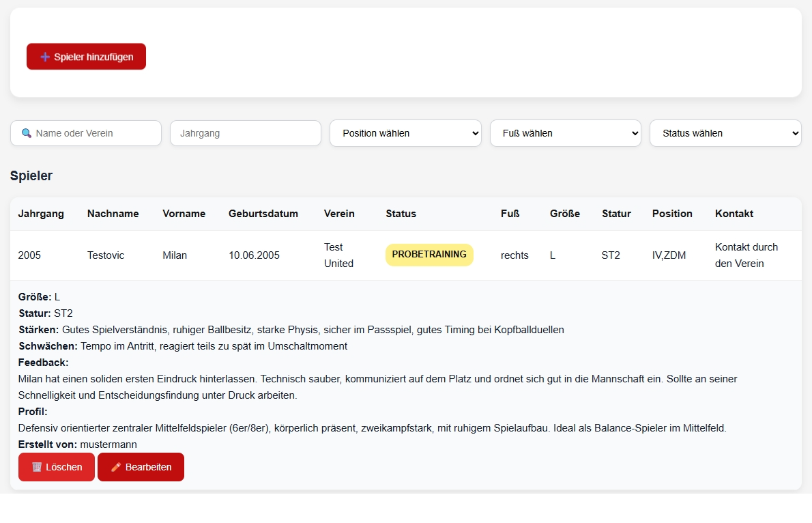Viewport: 812px width, 523px height.
Task: Click the Geburtsdatum column header
Action: (x=263, y=214)
